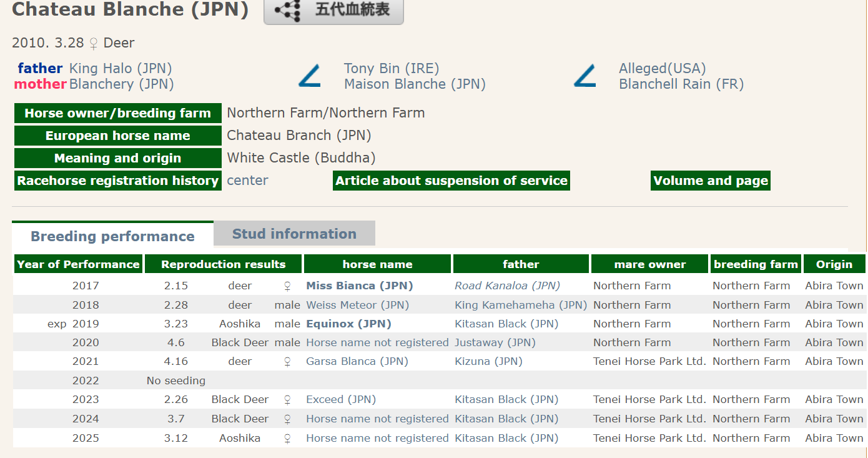
Task: Click the pedigree tree icon on button
Action: 289,11
